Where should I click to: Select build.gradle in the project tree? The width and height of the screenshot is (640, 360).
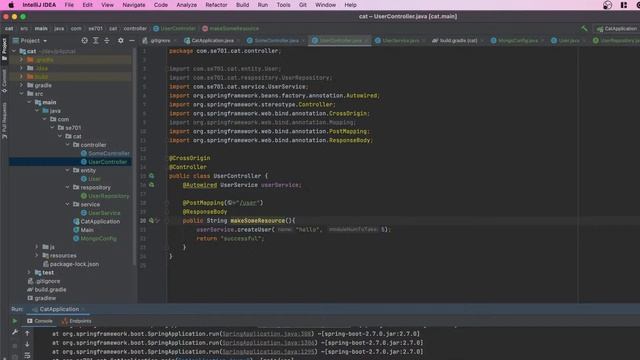click(47, 289)
